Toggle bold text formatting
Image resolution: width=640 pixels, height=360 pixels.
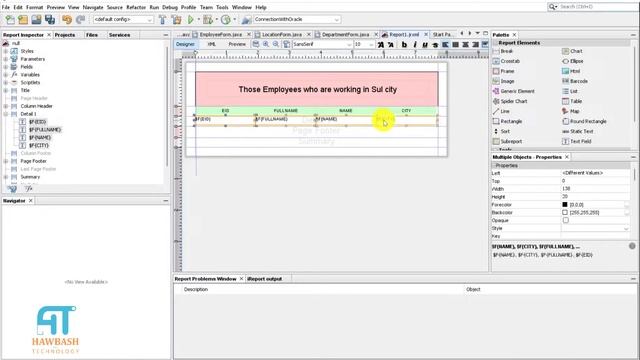404,44
